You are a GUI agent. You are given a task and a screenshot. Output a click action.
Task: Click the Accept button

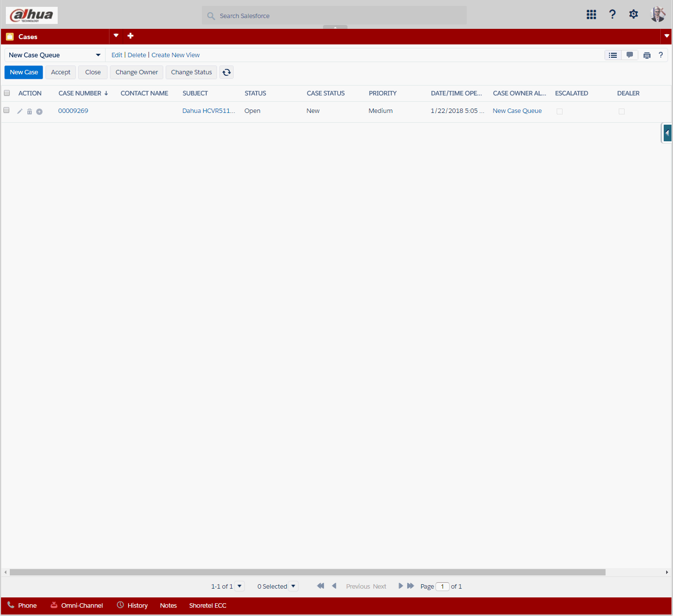click(x=61, y=72)
